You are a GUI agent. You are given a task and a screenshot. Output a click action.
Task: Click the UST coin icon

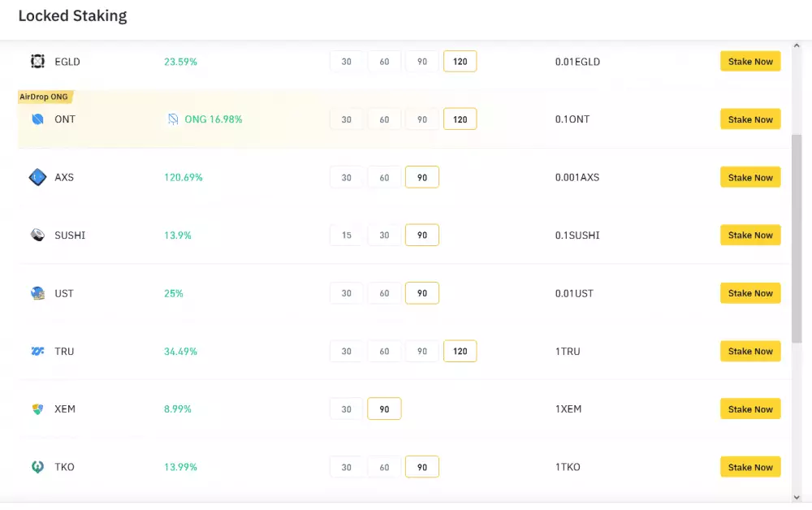(x=37, y=293)
